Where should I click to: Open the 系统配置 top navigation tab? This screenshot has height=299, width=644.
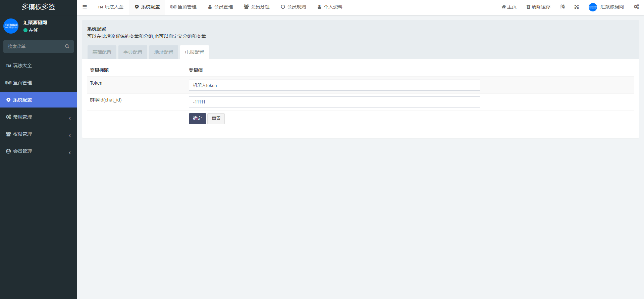147,7
